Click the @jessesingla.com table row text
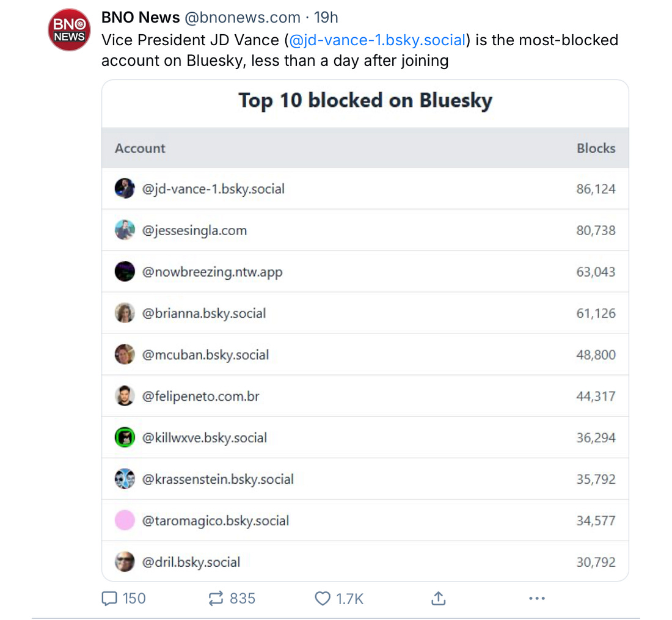The height and width of the screenshot is (620, 672). click(x=194, y=230)
